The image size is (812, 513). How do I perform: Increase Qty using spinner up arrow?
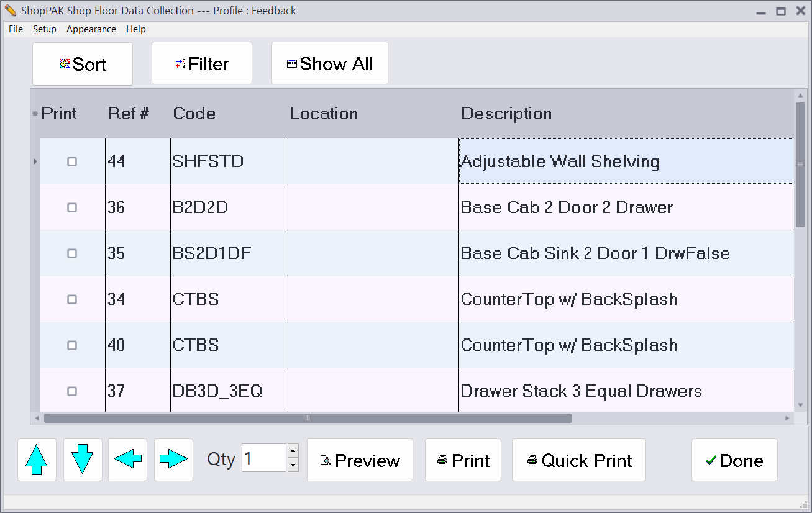(x=293, y=451)
